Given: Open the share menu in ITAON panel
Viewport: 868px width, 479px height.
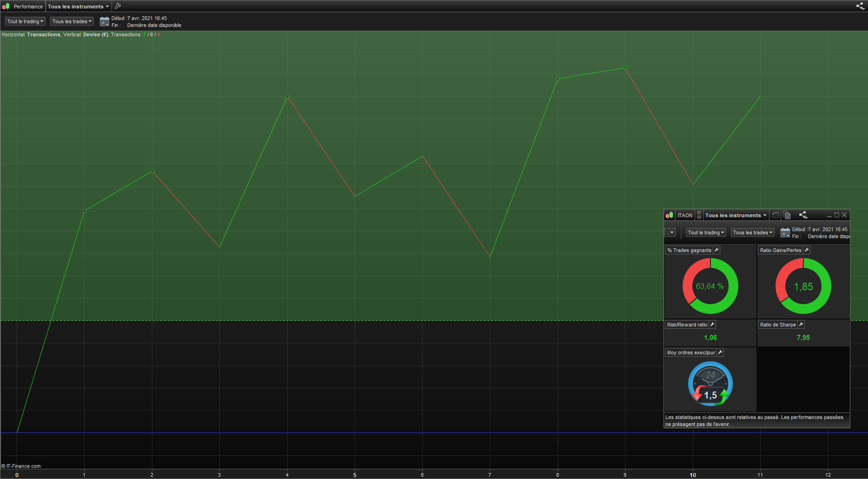Looking at the screenshot, I should pos(803,215).
